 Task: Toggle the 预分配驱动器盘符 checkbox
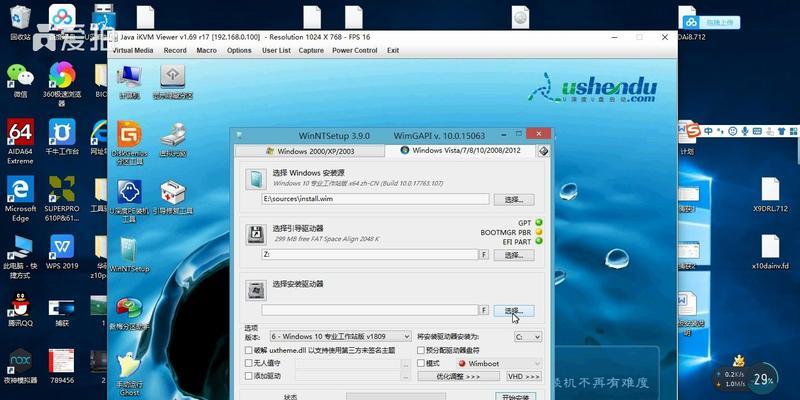[x=421, y=351]
